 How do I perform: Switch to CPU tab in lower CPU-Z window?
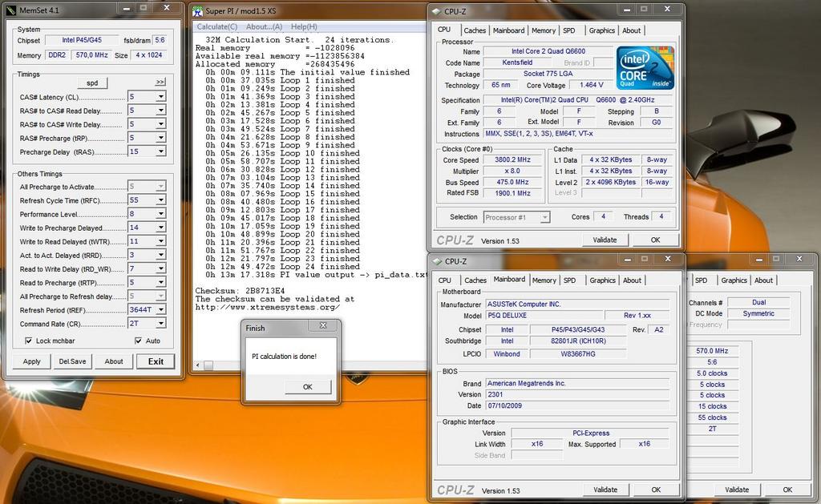pos(444,280)
